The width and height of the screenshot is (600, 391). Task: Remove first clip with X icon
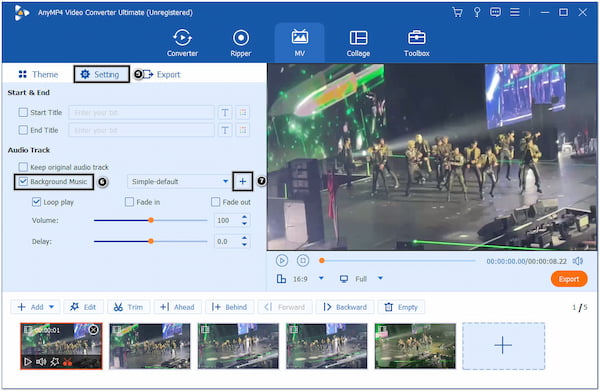[93, 330]
